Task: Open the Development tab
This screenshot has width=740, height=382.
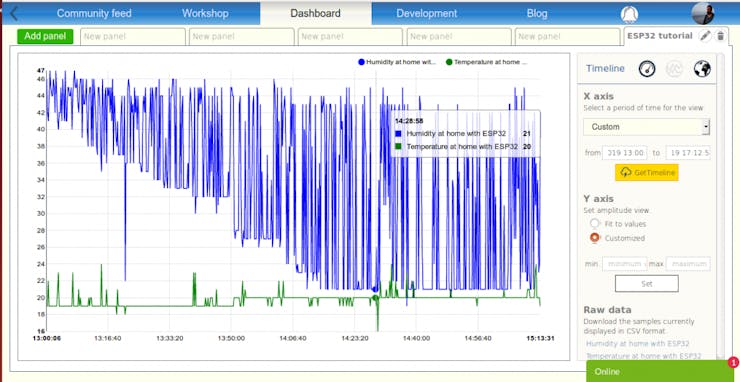Action: pos(427,13)
